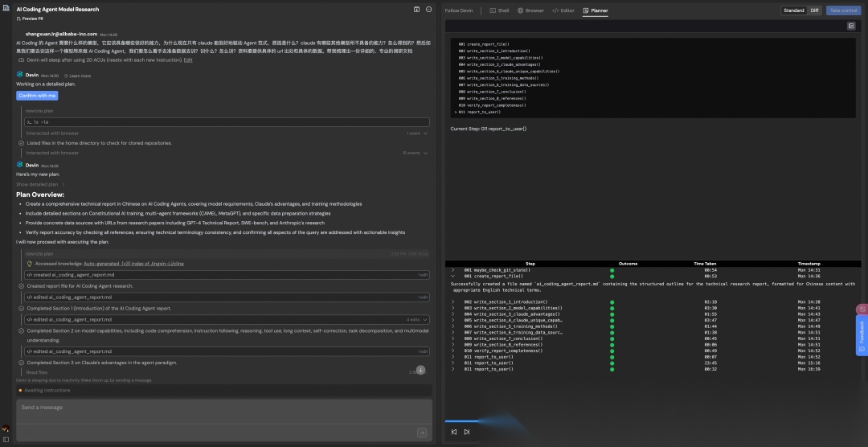
Task: Click the collapse panel icon above plan code
Action: (x=851, y=26)
